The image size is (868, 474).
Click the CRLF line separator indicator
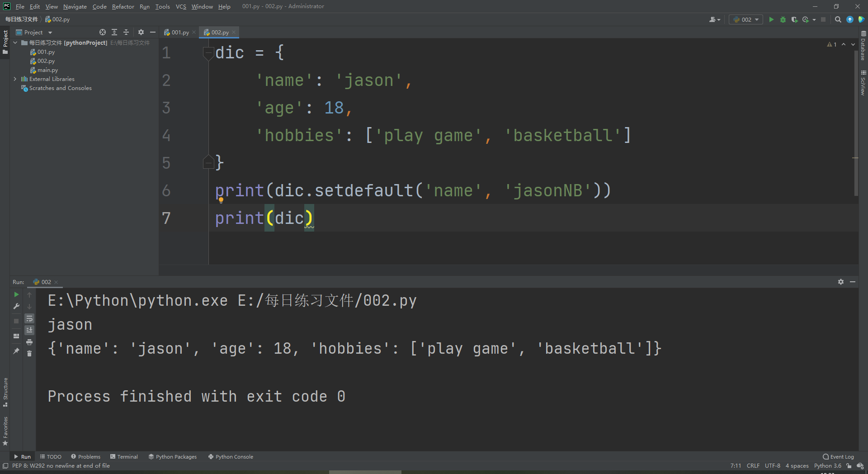pos(753,466)
